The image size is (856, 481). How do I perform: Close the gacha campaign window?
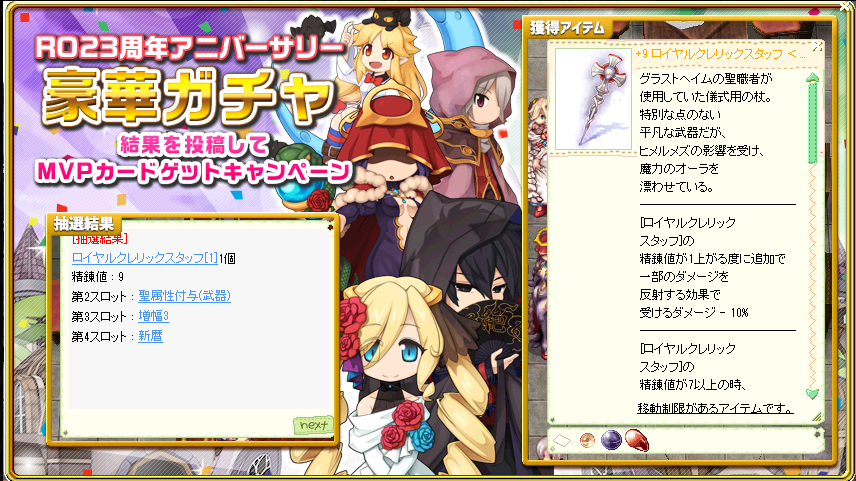point(846,6)
